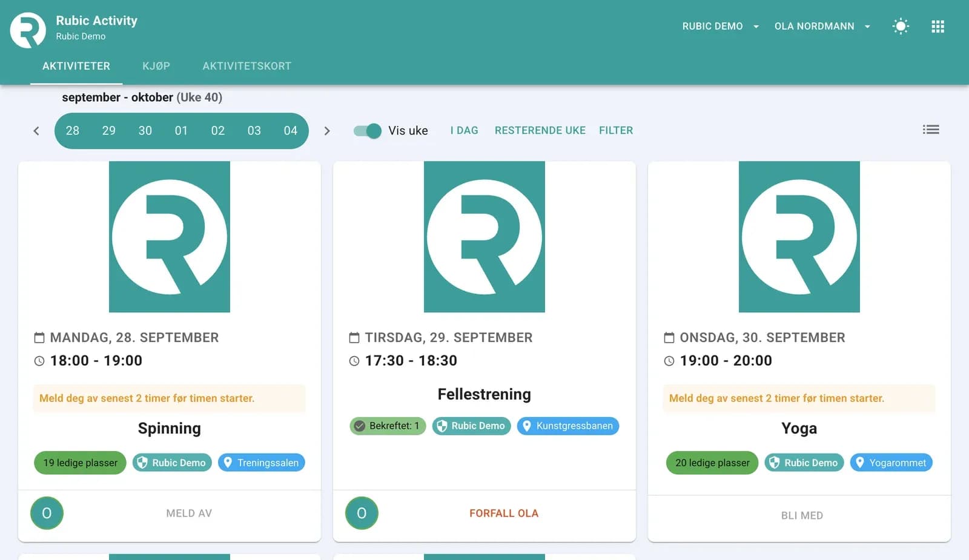The height and width of the screenshot is (560, 969).
Task: Toggle the Vis uke switch
Action: pyautogui.click(x=368, y=131)
